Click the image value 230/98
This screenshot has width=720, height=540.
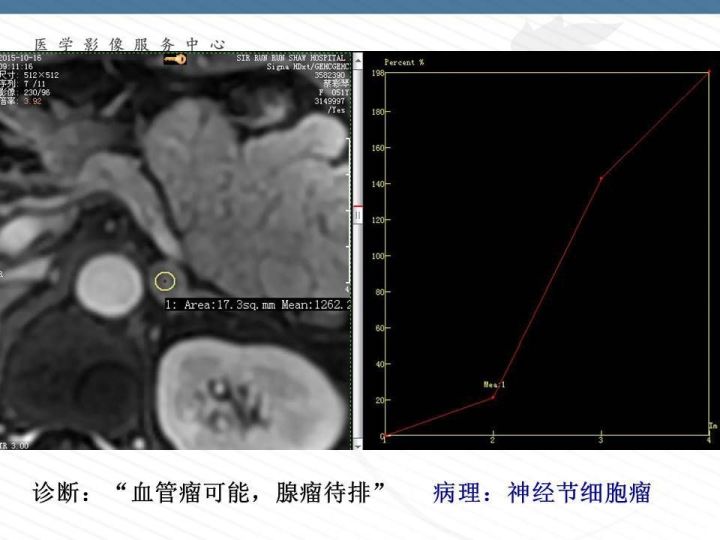pyautogui.click(x=37, y=92)
